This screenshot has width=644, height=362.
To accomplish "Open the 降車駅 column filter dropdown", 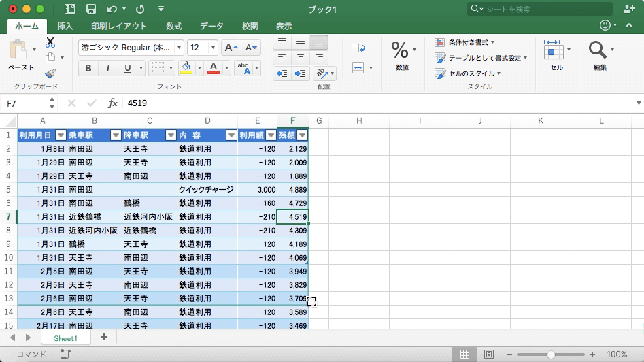I will (171, 135).
